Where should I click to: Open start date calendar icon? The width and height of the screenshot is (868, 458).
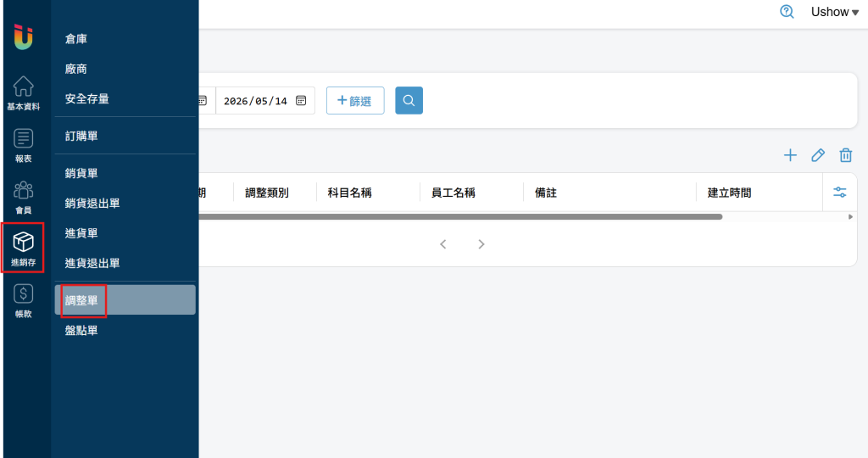pos(203,100)
